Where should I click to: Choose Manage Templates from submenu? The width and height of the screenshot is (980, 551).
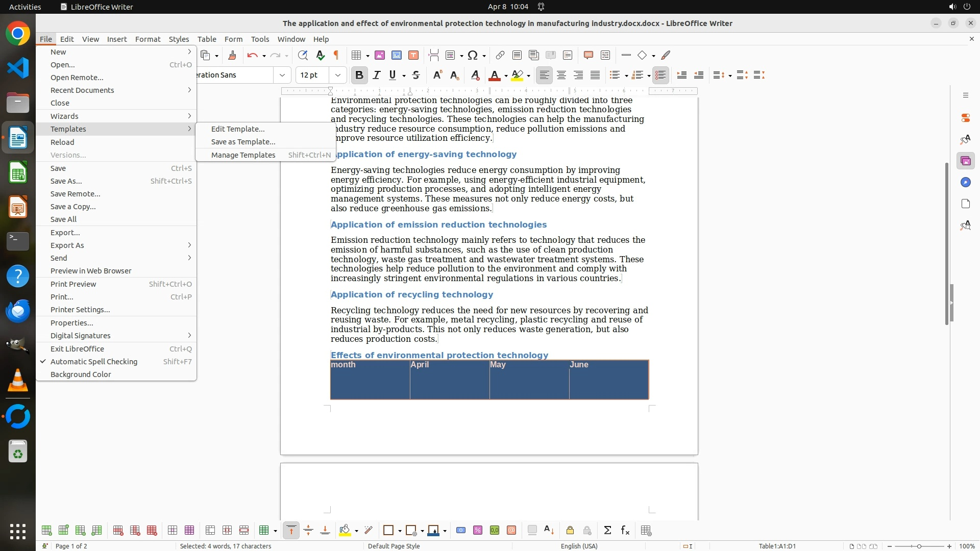pyautogui.click(x=243, y=155)
